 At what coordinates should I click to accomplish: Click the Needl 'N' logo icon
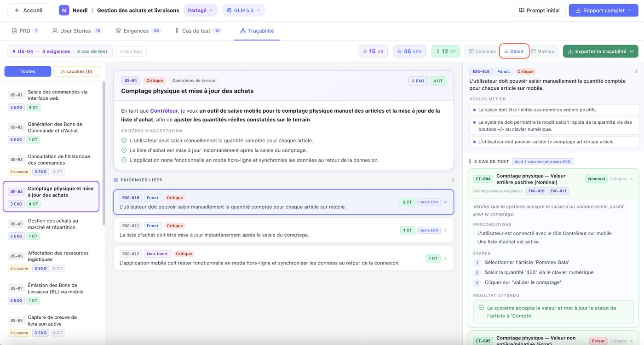click(x=64, y=10)
